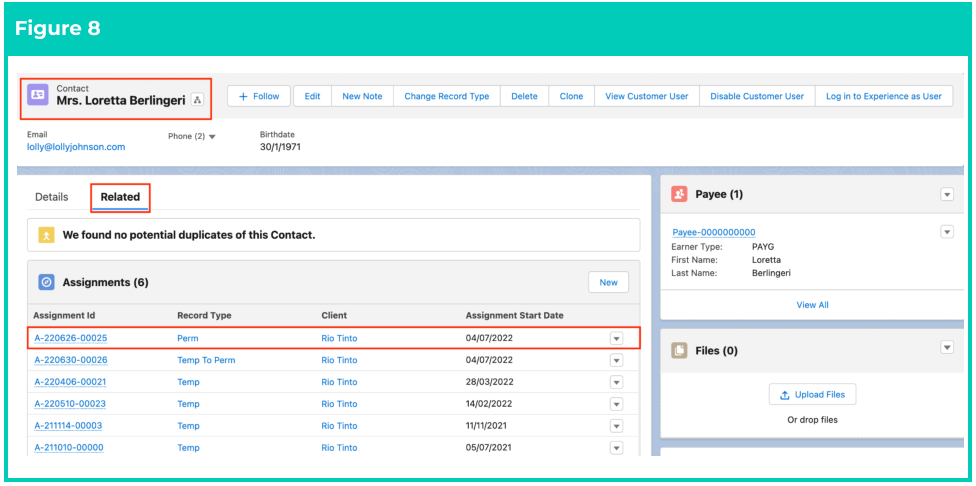
Task: Click View All in Payee panel
Action: point(812,305)
